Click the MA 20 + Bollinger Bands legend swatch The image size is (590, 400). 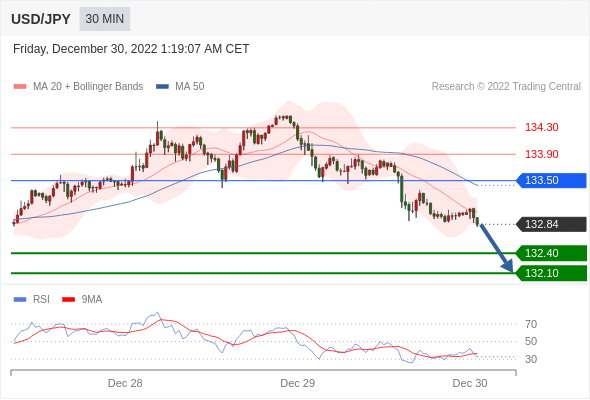tap(20, 87)
